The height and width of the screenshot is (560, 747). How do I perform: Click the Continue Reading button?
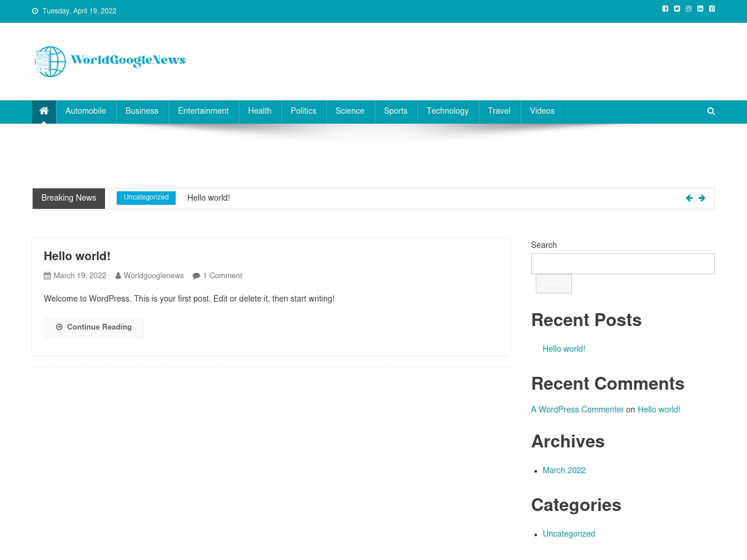coord(94,327)
